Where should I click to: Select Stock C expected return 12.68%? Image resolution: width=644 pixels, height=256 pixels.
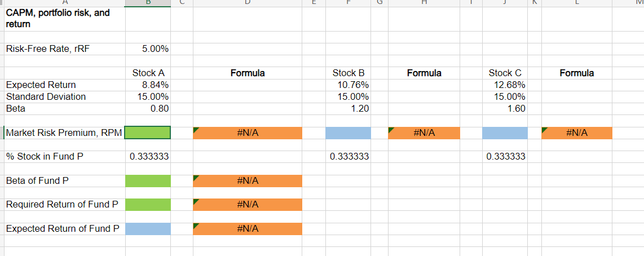(x=505, y=85)
